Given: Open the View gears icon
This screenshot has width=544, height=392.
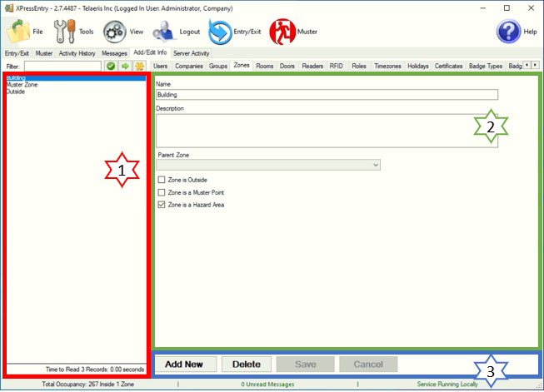Looking at the screenshot, I should [x=114, y=32].
